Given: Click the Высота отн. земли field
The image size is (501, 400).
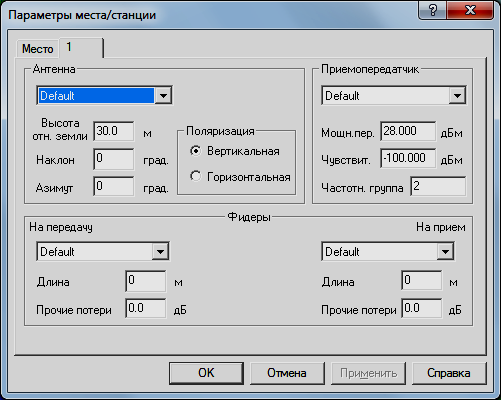Looking at the screenshot, I should click(114, 131).
